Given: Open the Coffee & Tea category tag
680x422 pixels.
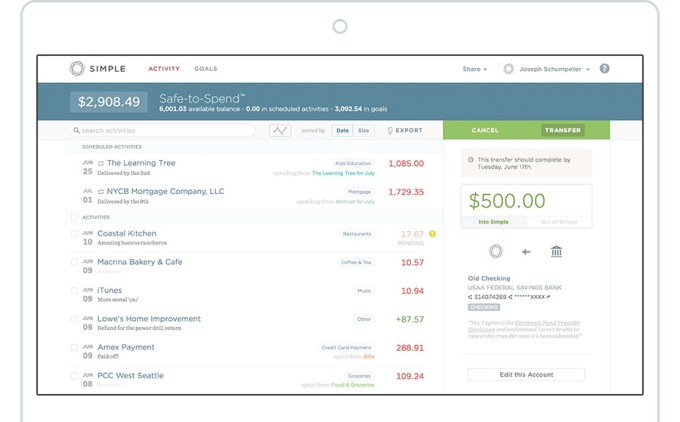Looking at the screenshot, I should tap(356, 262).
